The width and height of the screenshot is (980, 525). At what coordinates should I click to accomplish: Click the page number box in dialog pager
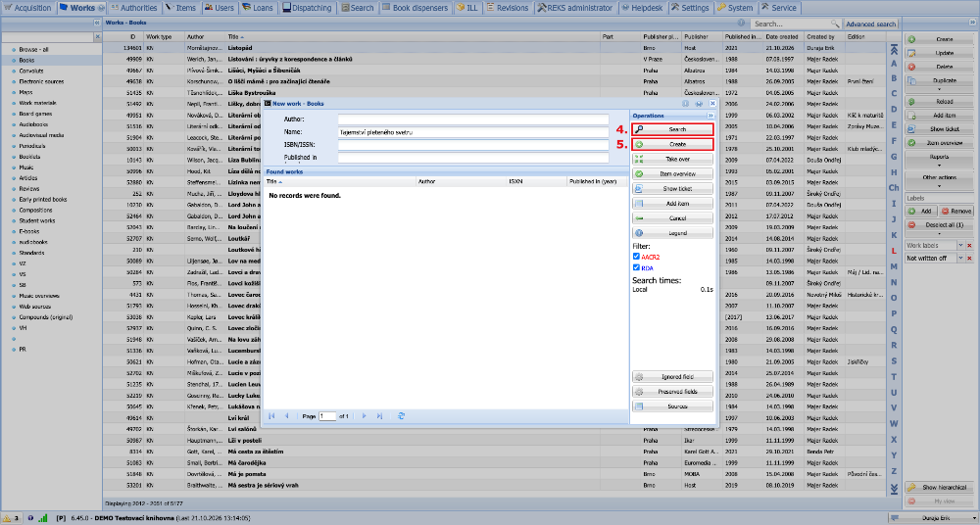[327, 415]
